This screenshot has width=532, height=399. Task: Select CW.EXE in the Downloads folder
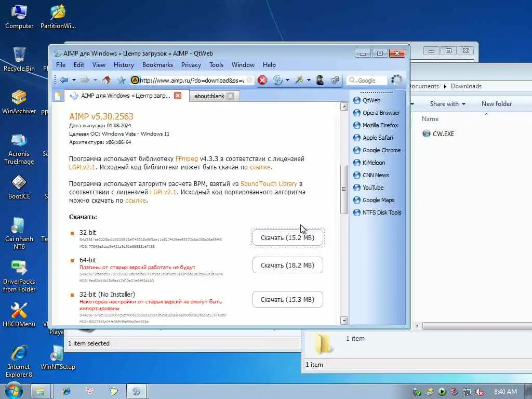[x=438, y=134]
